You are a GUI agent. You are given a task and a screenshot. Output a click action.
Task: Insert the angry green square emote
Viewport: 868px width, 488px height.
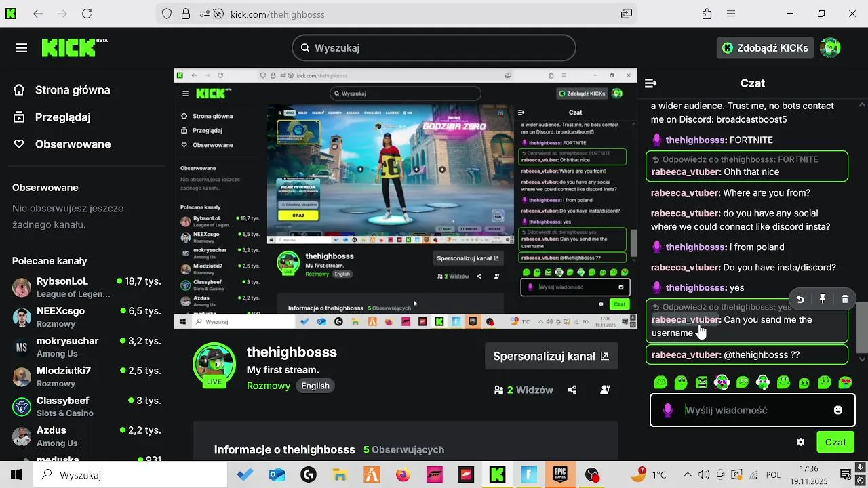click(x=701, y=382)
